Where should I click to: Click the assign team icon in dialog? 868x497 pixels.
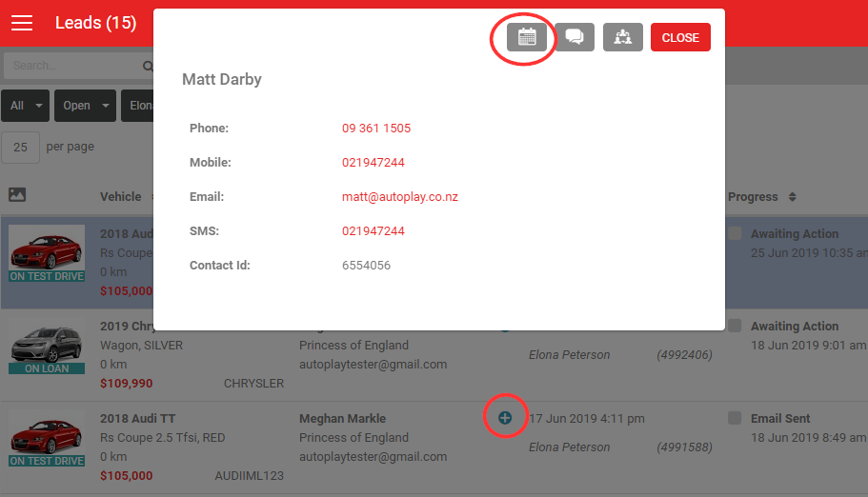point(623,37)
